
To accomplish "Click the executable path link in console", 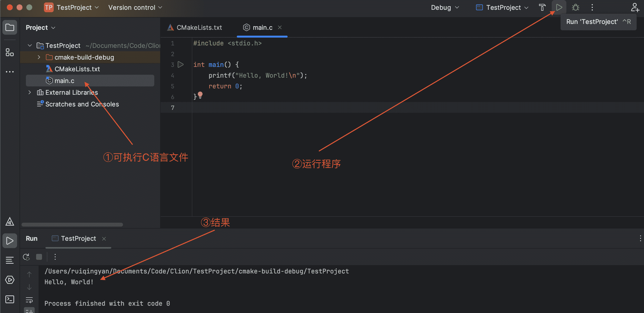I will (x=197, y=271).
